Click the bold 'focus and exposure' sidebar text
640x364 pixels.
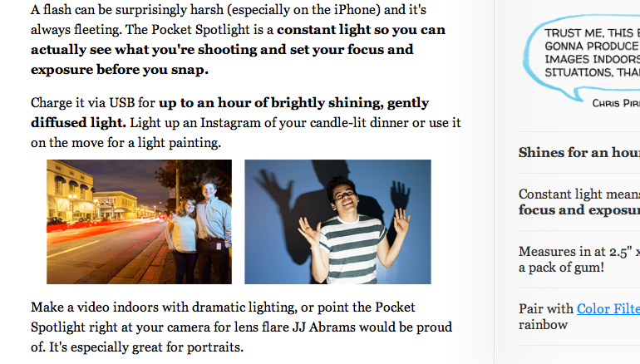click(578, 210)
